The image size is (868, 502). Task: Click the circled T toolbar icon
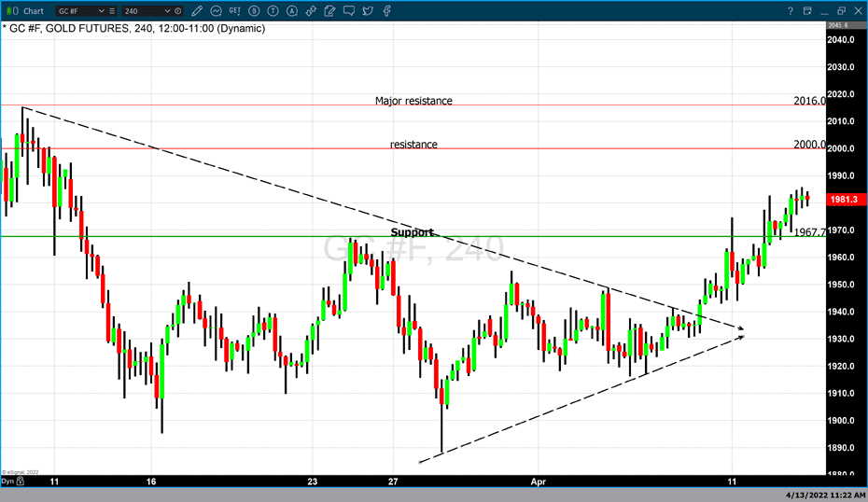pyautogui.click(x=271, y=10)
